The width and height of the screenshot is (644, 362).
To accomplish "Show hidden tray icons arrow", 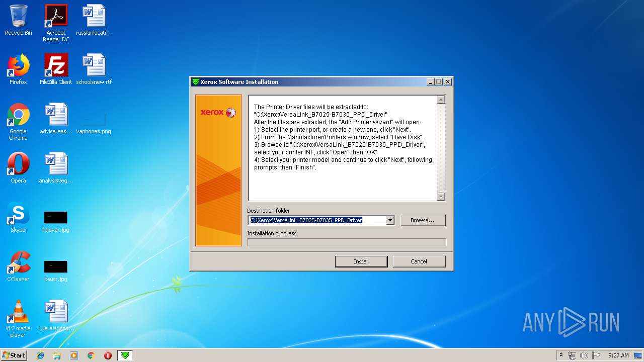I will click(561, 355).
